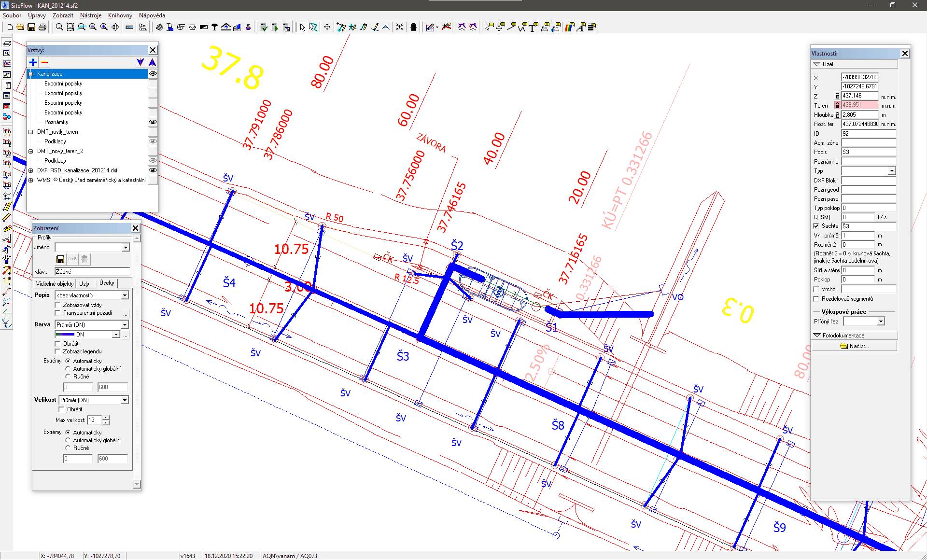Click the layers icon in left sidebar

click(x=7, y=43)
